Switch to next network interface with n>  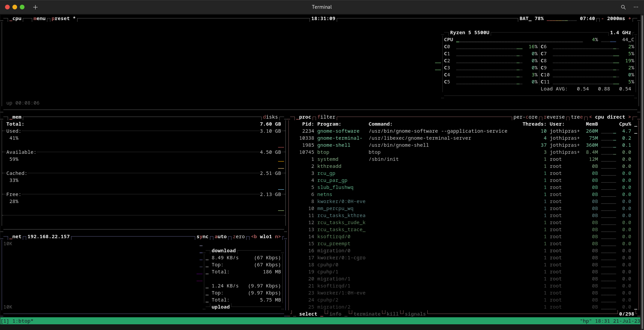278,237
